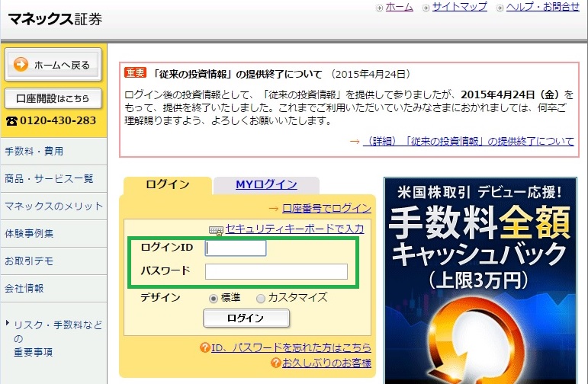Open the サイトマップ link

[x=460, y=7]
